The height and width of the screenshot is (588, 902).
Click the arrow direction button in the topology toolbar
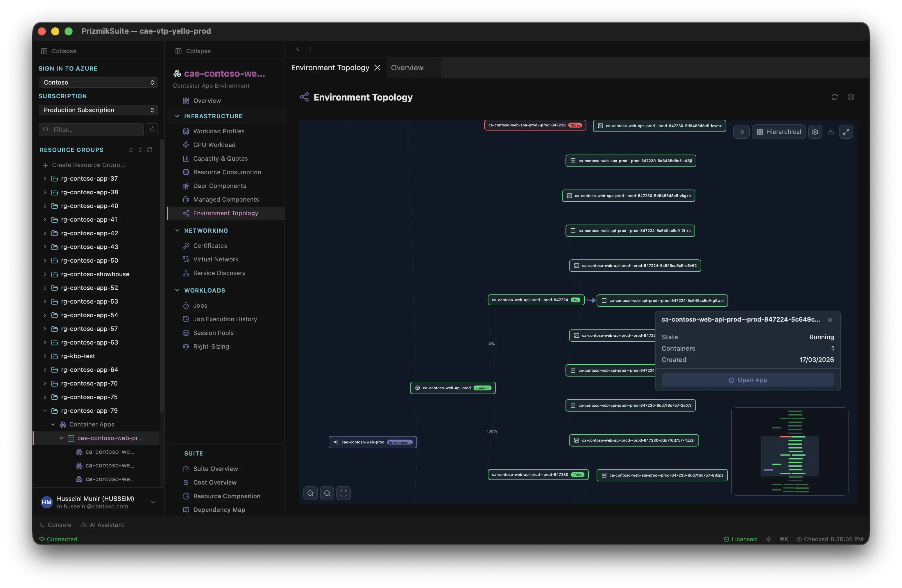[x=741, y=132]
